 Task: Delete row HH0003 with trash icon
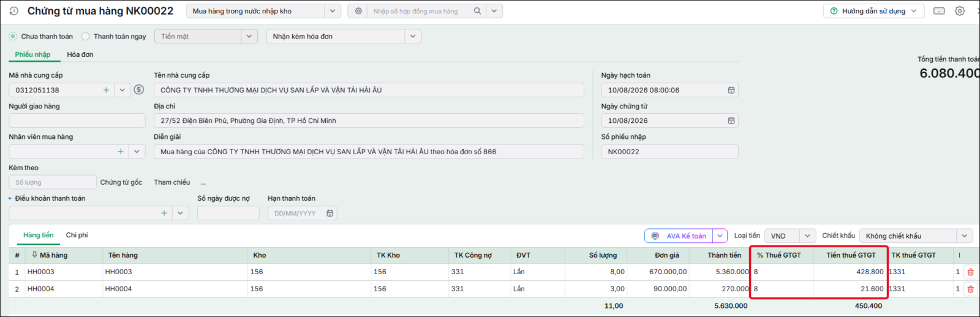(970, 272)
